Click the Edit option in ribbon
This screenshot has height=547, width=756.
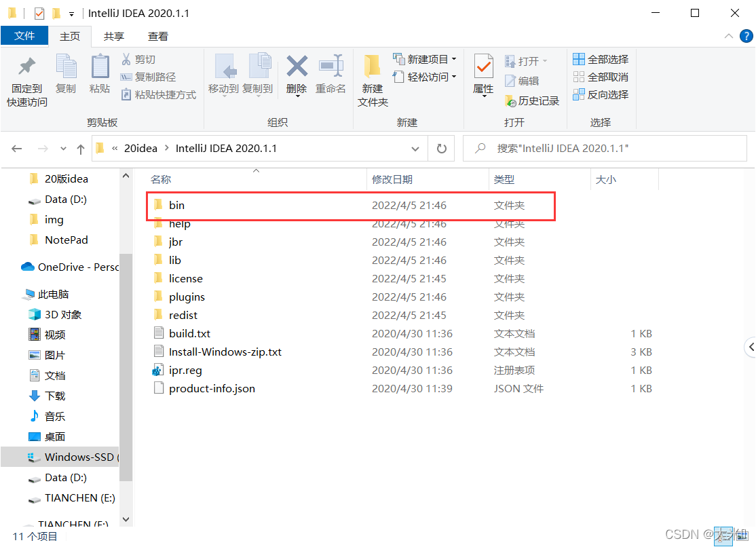coord(522,81)
